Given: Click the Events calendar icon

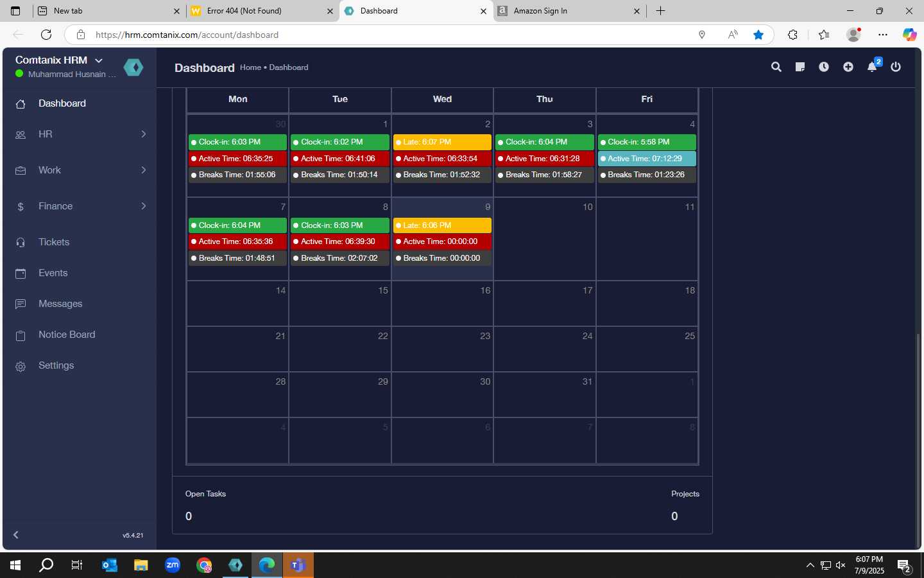Looking at the screenshot, I should (21, 273).
